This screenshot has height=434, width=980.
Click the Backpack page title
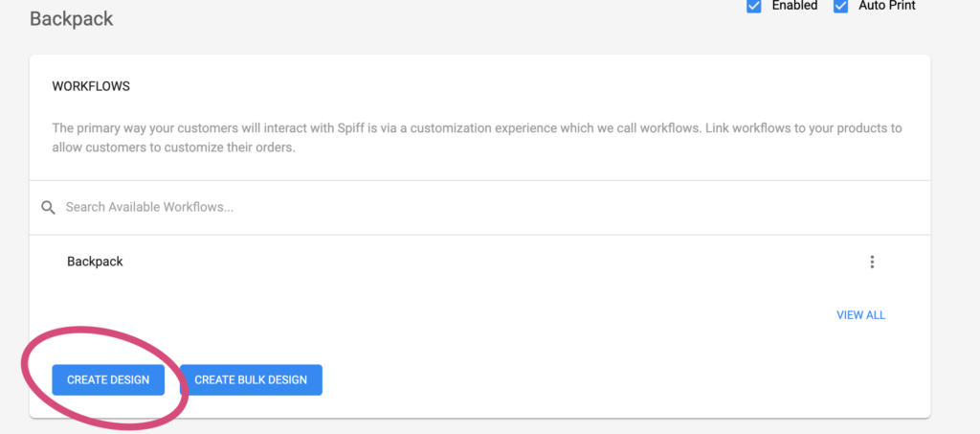pyautogui.click(x=71, y=19)
